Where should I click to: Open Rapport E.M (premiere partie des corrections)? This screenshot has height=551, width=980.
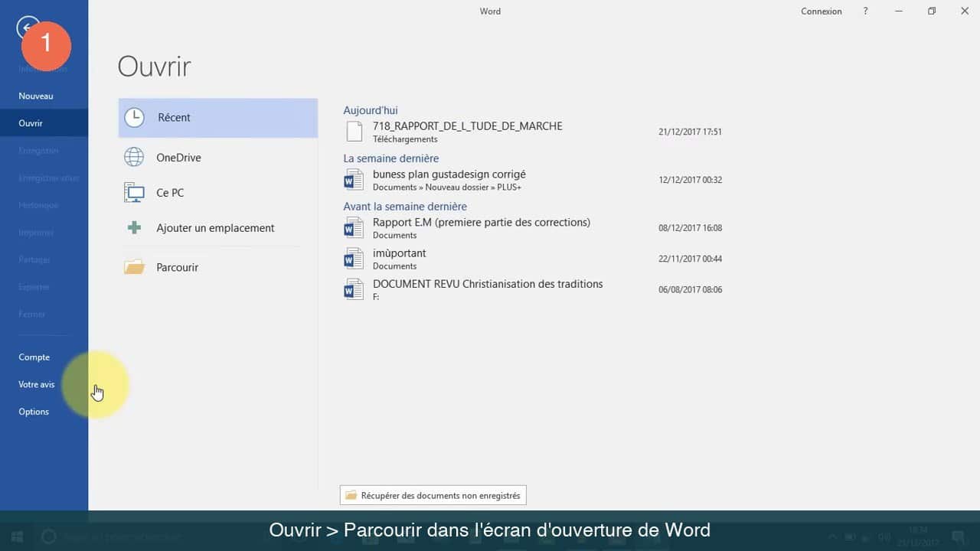[x=533, y=228]
